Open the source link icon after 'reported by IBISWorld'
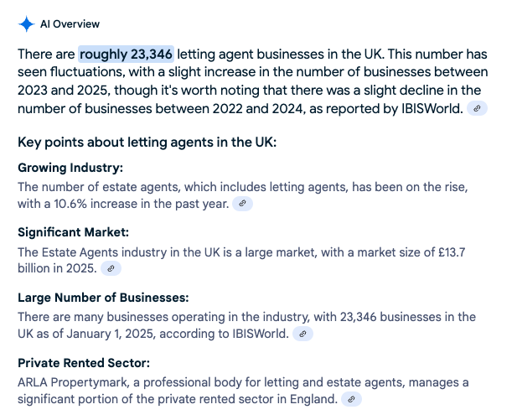The height and width of the screenshot is (420, 517). point(477,108)
